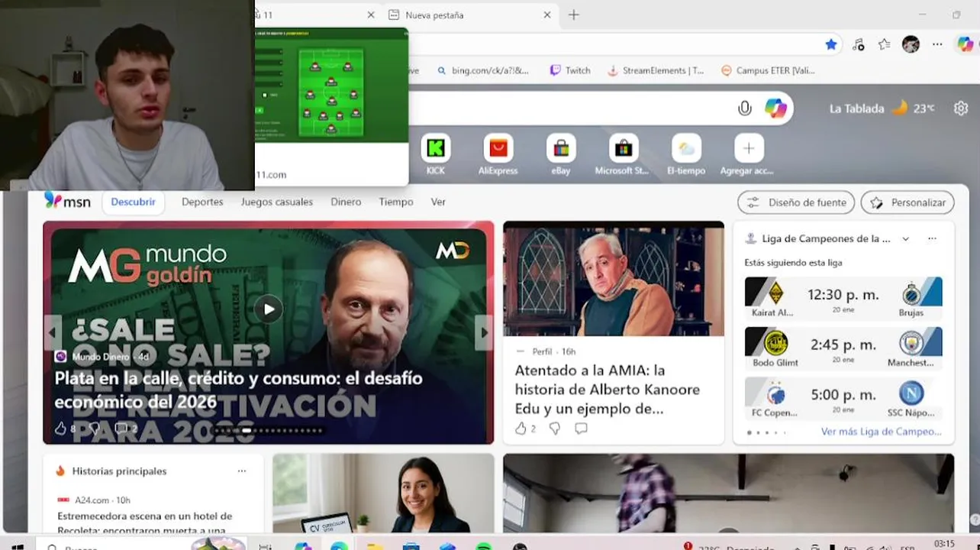This screenshot has height=550, width=980.
Task: Like the AMIA article
Action: pos(521,429)
